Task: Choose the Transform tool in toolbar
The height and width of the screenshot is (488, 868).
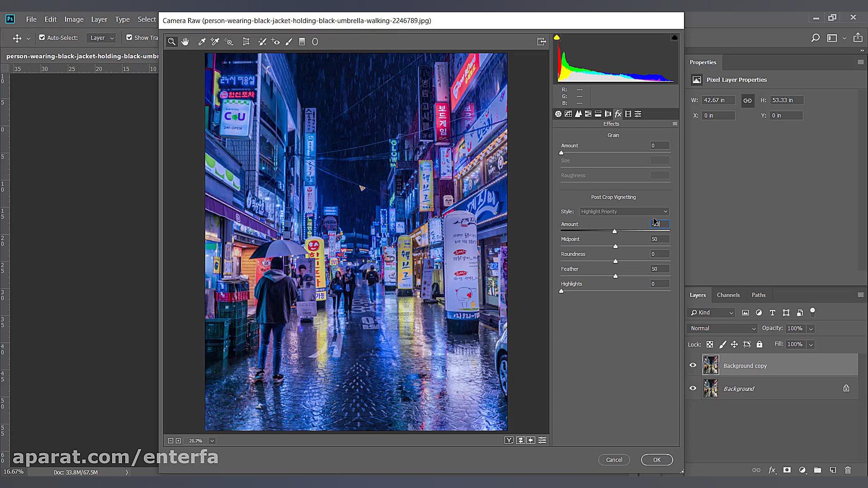Action: (x=246, y=42)
